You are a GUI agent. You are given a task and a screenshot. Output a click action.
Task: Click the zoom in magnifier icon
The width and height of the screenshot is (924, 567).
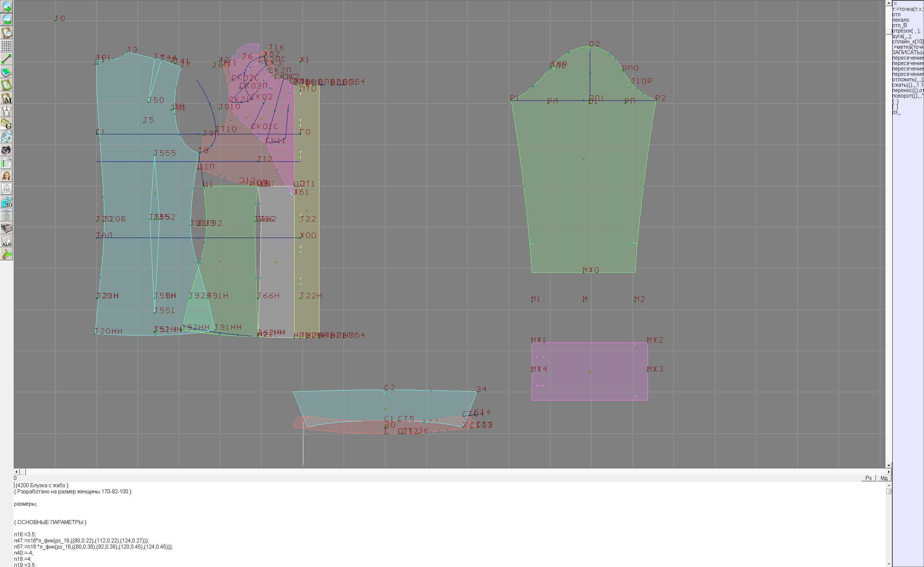(6, 7)
